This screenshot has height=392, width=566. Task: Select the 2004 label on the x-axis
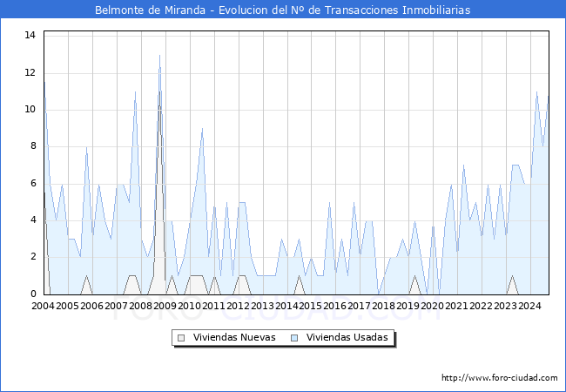click(44, 307)
